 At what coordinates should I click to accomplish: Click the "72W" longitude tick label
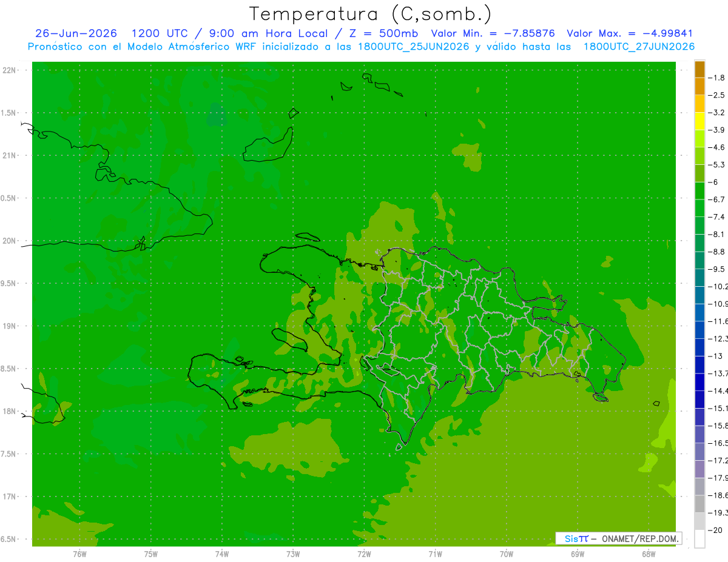coord(364,554)
